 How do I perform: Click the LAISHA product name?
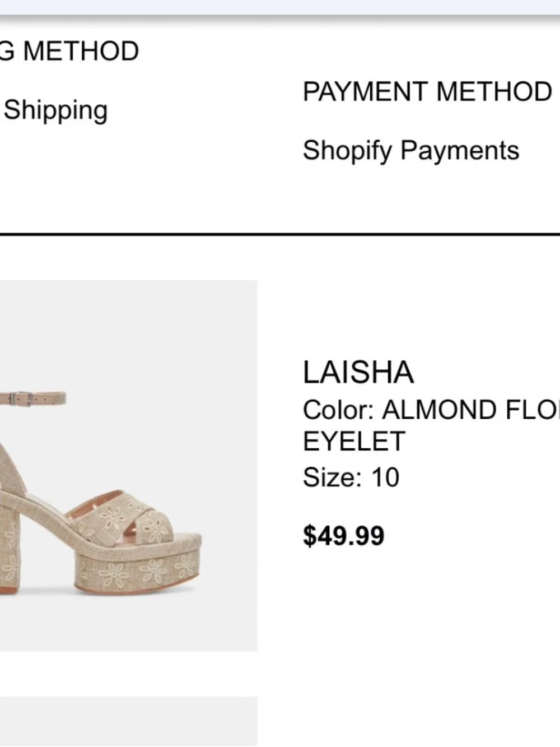358,373
